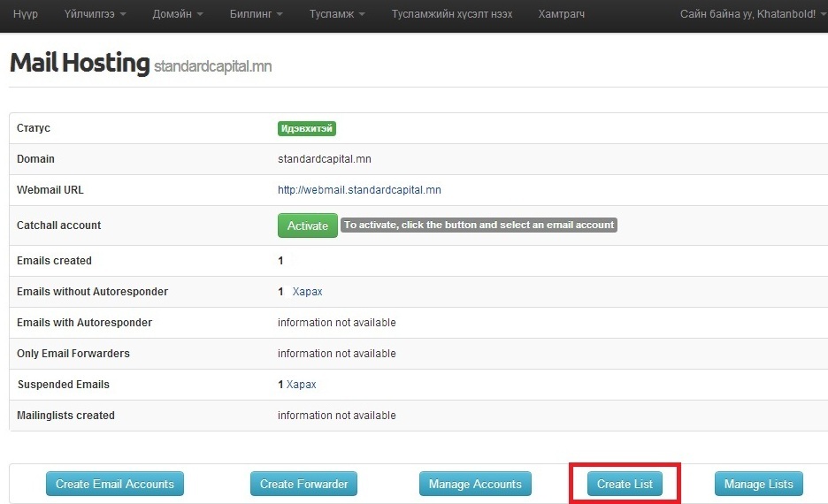Click the Mail Hosting page heading

click(80, 64)
